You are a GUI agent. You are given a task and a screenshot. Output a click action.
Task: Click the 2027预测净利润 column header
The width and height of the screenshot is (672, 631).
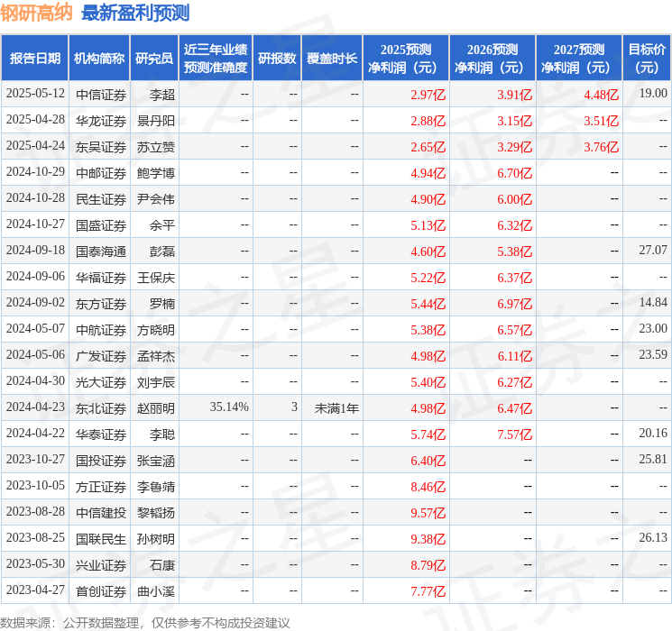point(579,59)
